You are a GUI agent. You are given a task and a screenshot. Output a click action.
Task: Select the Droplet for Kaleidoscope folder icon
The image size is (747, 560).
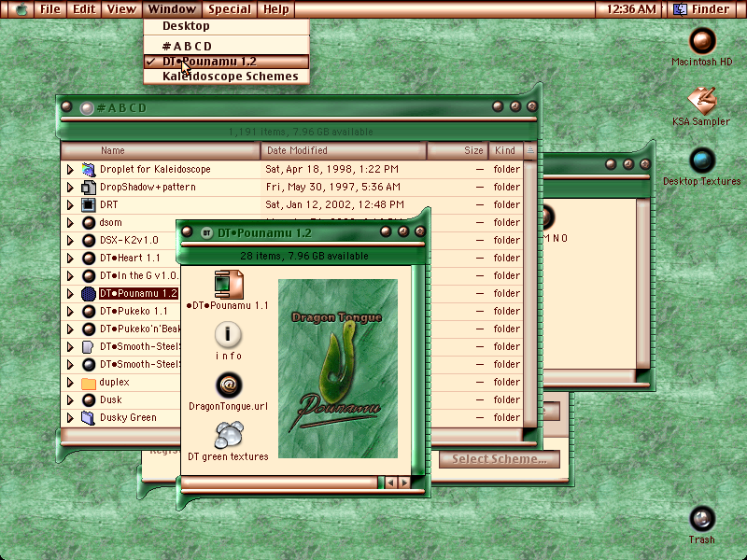coord(89,169)
